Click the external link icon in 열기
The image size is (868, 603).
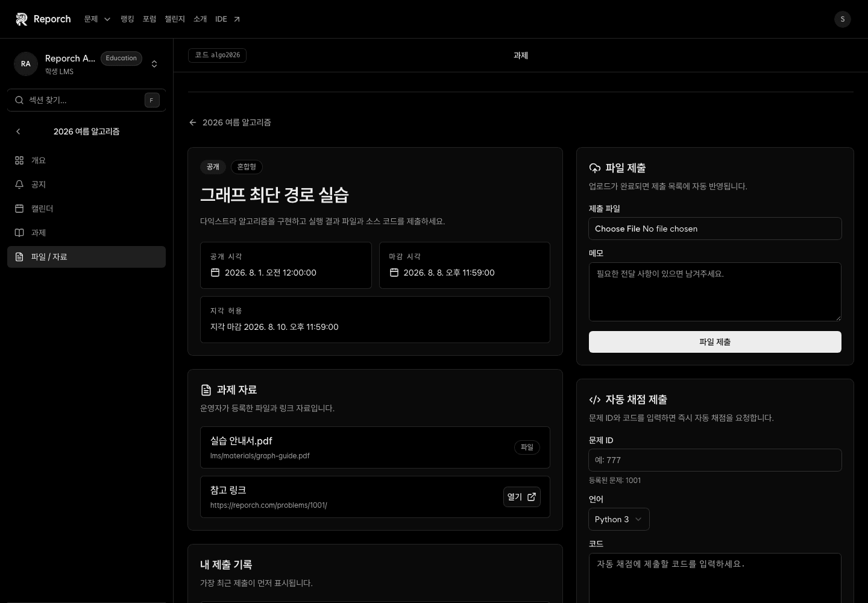(x=532, y=497)
